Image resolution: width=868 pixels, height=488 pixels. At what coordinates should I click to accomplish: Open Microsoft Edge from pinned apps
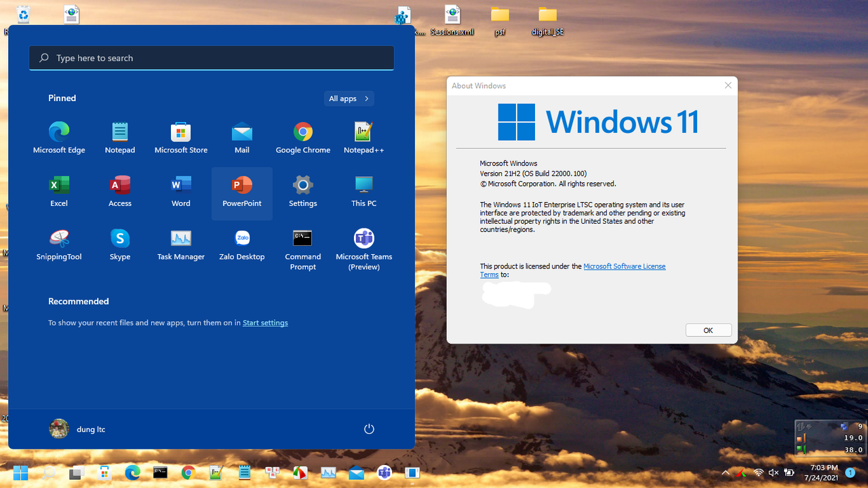59,138
